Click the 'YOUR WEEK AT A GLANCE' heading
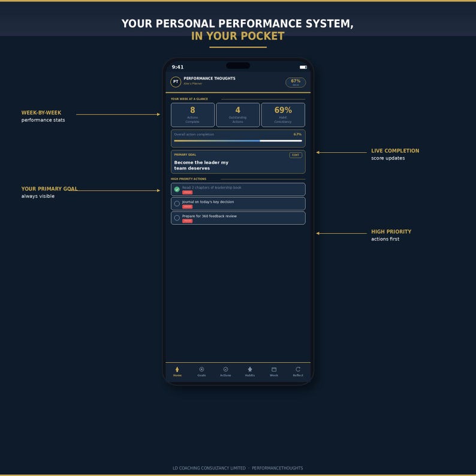 [189, 99]
